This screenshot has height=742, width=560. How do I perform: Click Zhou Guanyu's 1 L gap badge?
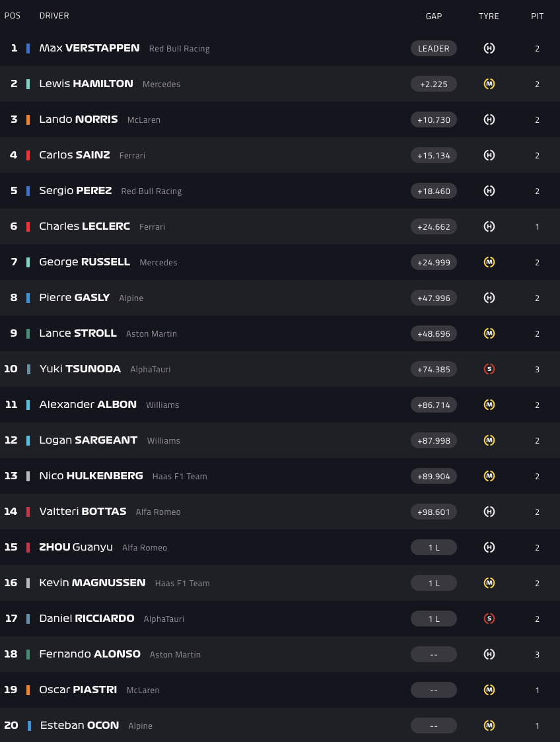tap(434, 547)
